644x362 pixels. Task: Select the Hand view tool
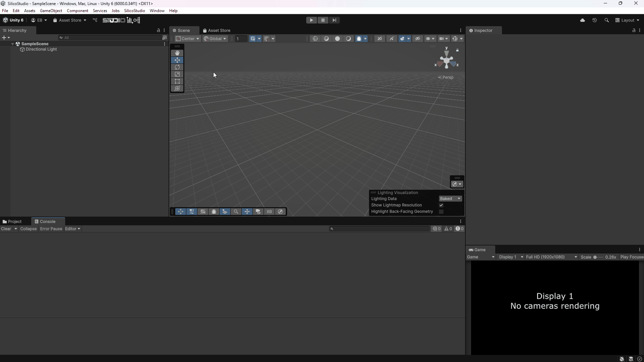point(177,53)
